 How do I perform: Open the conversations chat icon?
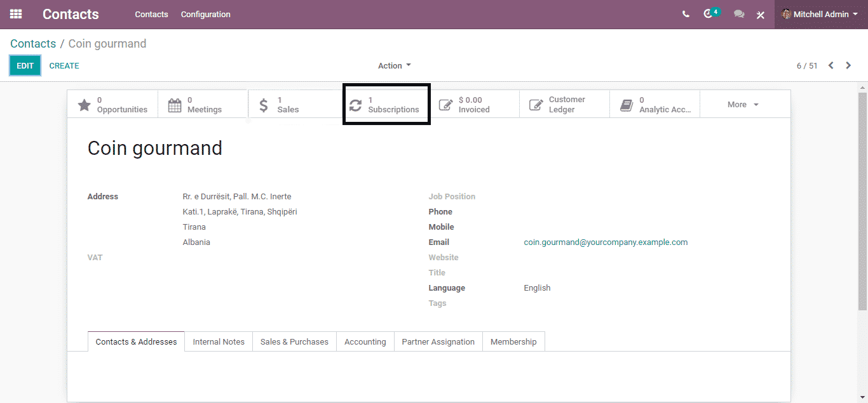tap(738, 14)
